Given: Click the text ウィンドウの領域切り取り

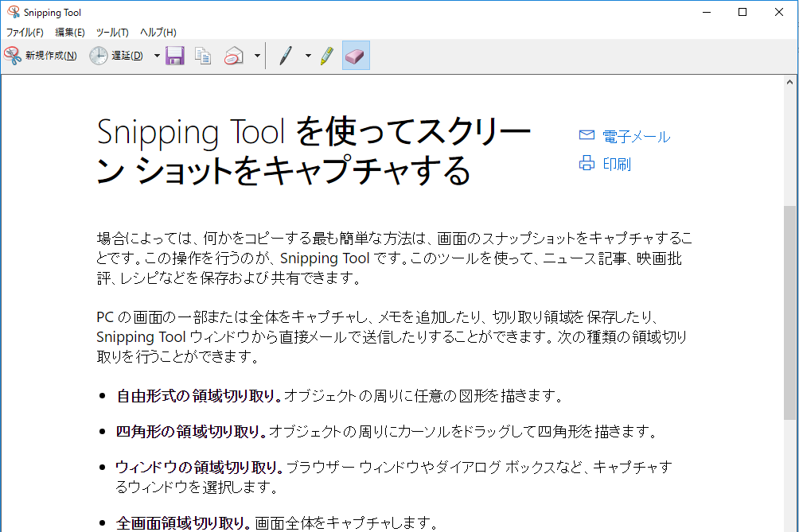Looking at the screenshot, I should 197,467.
